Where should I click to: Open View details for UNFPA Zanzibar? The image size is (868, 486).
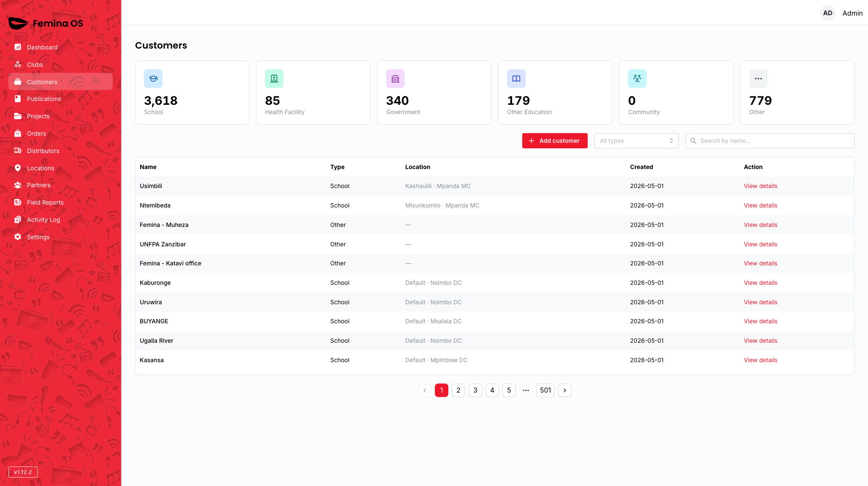pos(760,244)
